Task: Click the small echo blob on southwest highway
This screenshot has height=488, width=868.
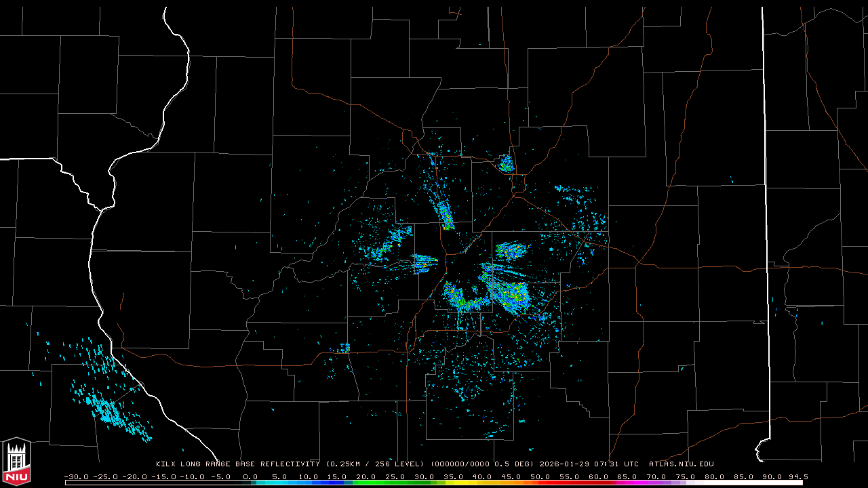Action: coord(344,348)
